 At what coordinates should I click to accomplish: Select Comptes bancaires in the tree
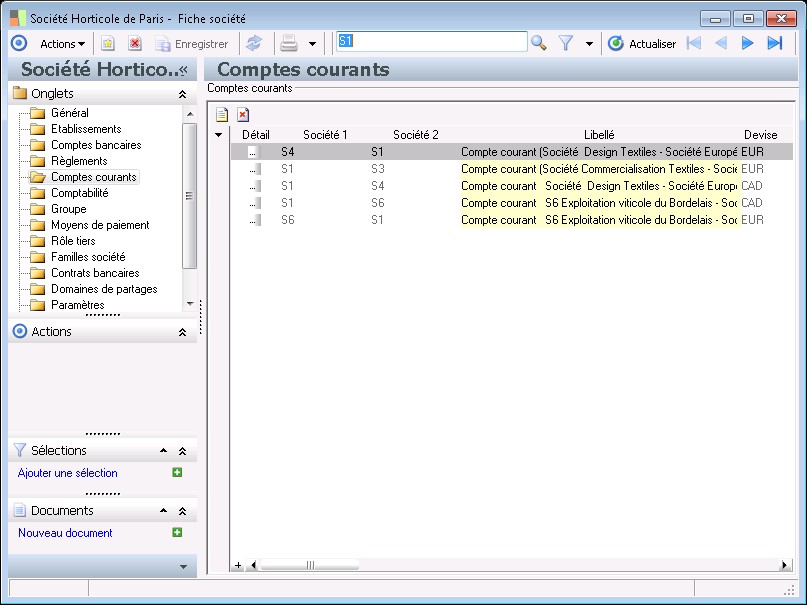[x=95, y=145]
